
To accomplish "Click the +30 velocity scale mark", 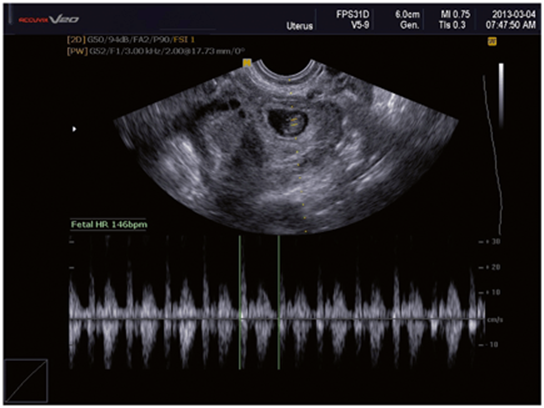I will click(490, 241).
